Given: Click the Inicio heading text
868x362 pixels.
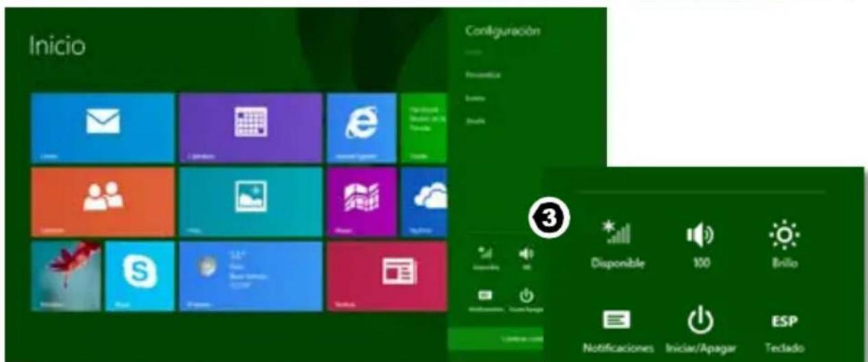Looking at the screenshot, I should (58, 47).
